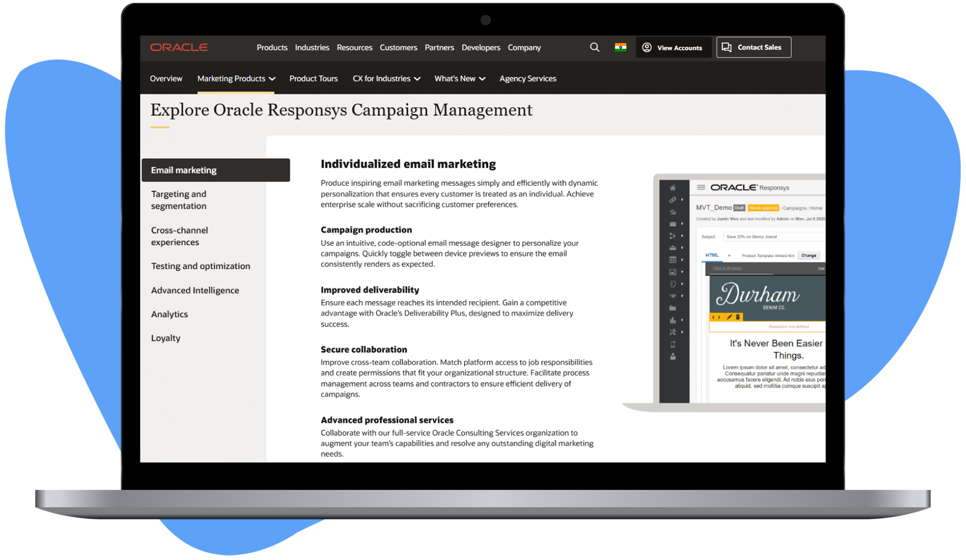Click the India flag country selector

[x=620, y=47]
